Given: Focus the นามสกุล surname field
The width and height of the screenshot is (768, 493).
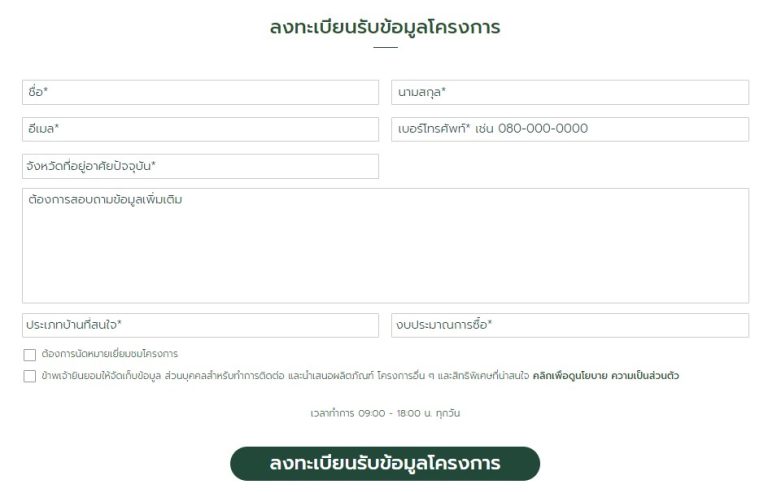Looking at the screenshot, I should (570, 92).
